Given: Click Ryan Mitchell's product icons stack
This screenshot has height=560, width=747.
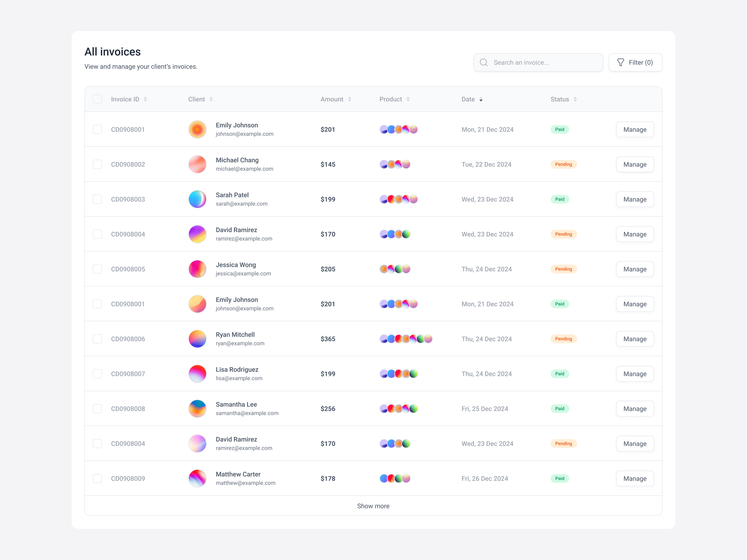Looking at the screenshot, I should (406, 339).
